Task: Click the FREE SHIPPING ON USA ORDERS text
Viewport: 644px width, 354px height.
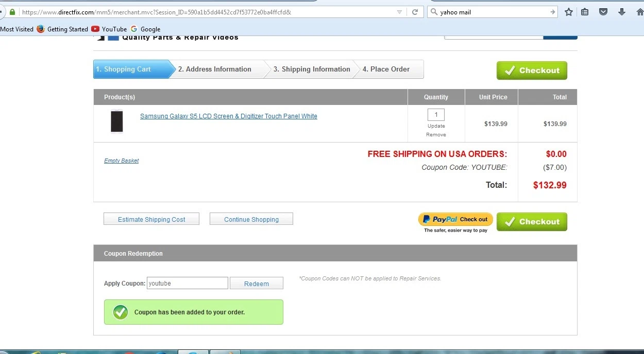Action: 437,154
